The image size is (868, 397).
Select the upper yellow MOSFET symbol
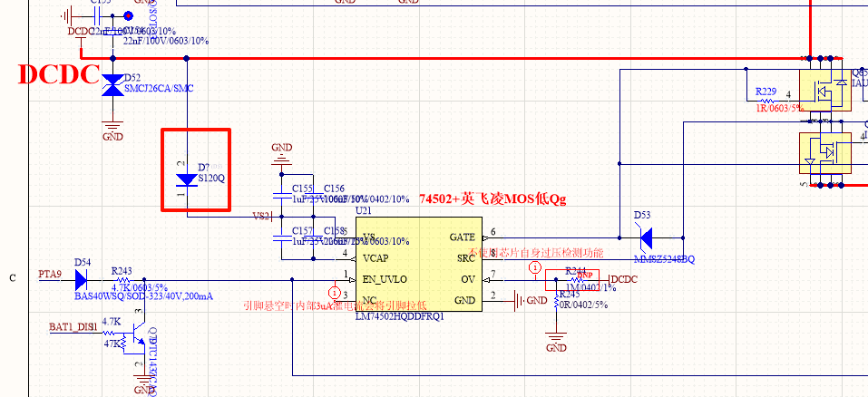click(x=825, y=90)
